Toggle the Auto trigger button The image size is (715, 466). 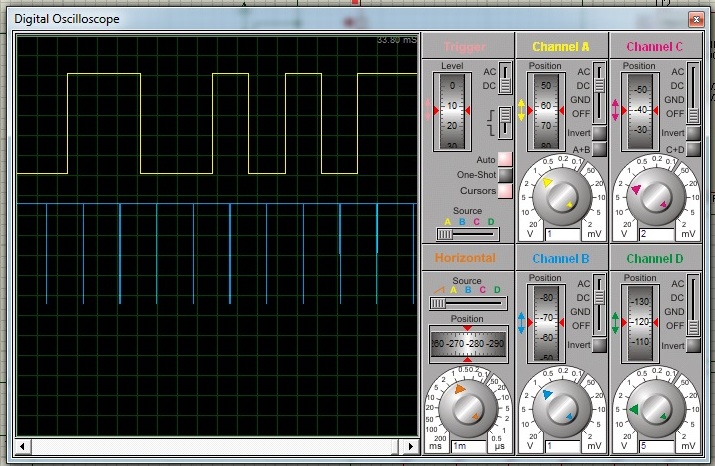(x=505, y=159)
